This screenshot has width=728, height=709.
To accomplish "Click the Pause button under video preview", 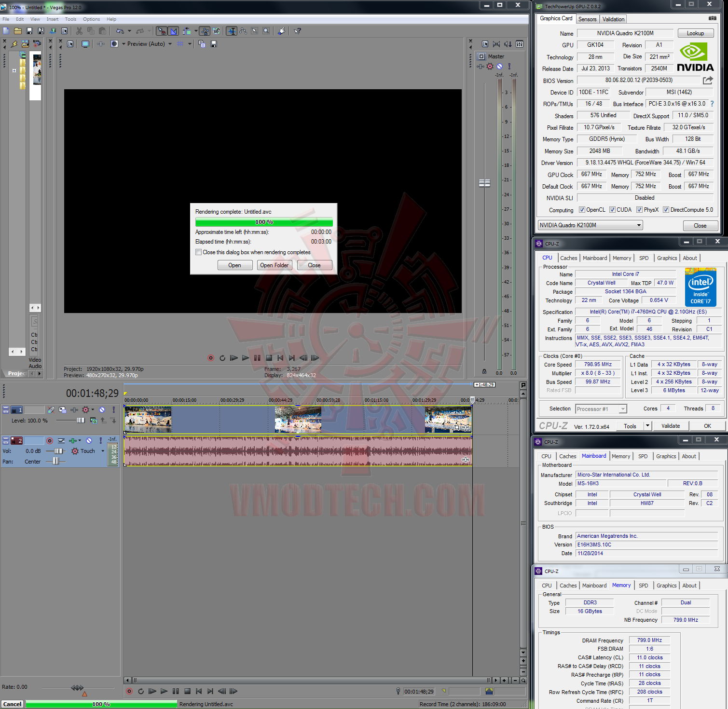I will (x=257, y=358).
